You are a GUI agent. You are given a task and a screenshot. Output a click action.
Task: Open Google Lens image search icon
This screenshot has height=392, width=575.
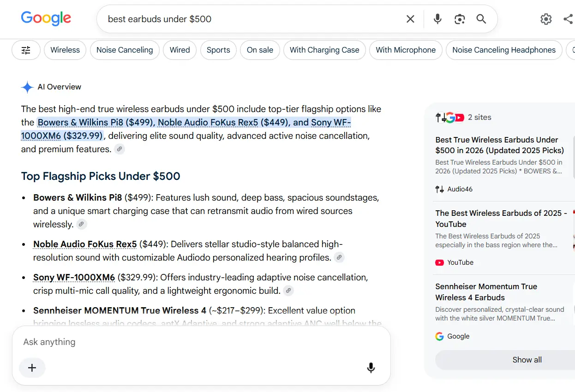coord(460,19)
